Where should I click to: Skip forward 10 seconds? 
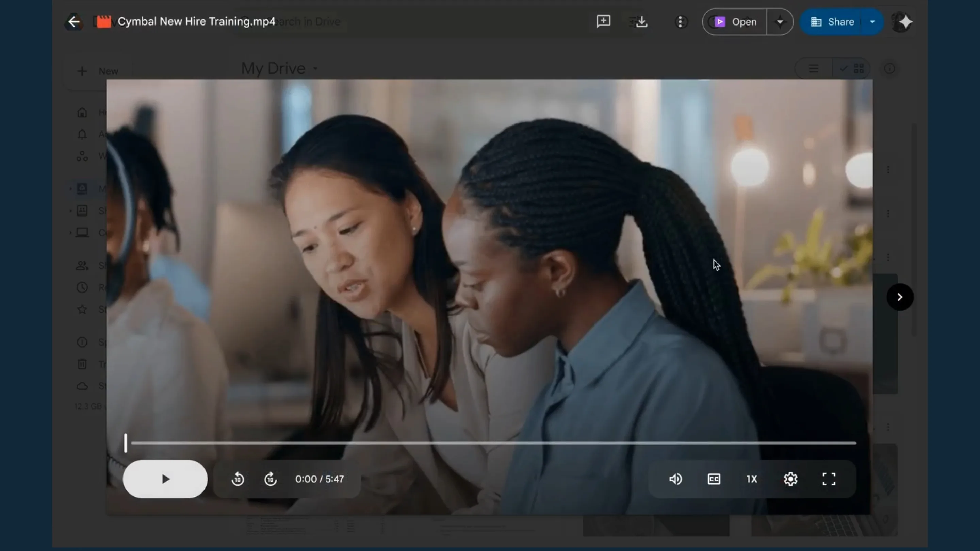tap(271, 479)
